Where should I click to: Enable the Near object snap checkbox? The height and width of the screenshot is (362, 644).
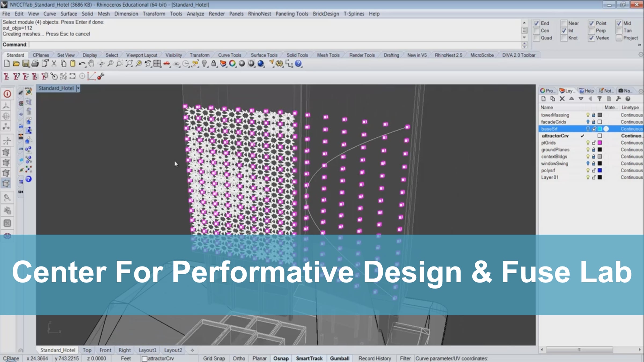[564, 23]
